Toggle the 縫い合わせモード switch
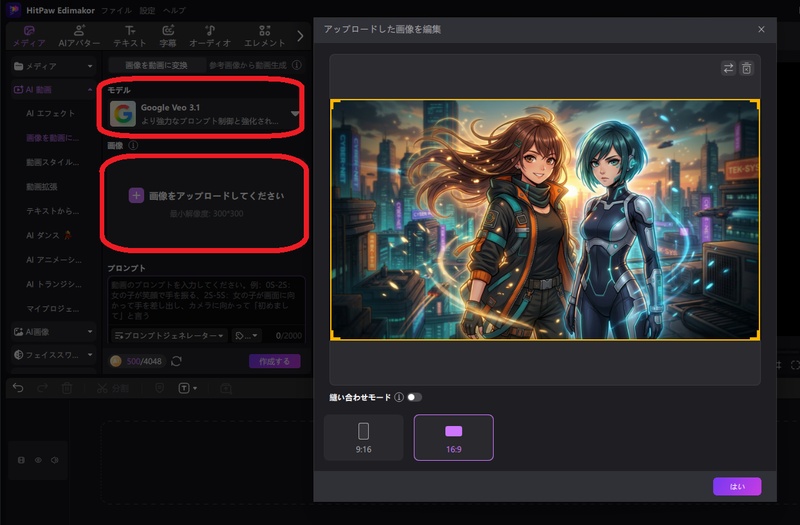This screenshot has width=800, height=525. pyautogui.click(x=414, y=397)
